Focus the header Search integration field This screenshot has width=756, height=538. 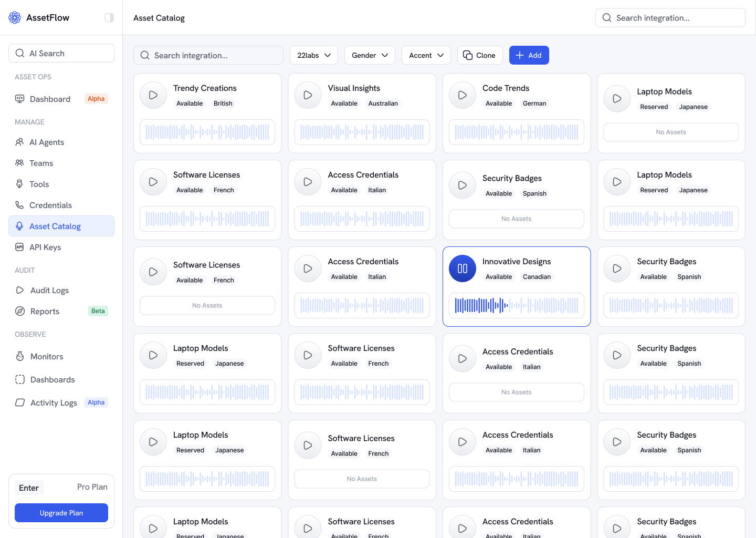click(x=670, y=18)
